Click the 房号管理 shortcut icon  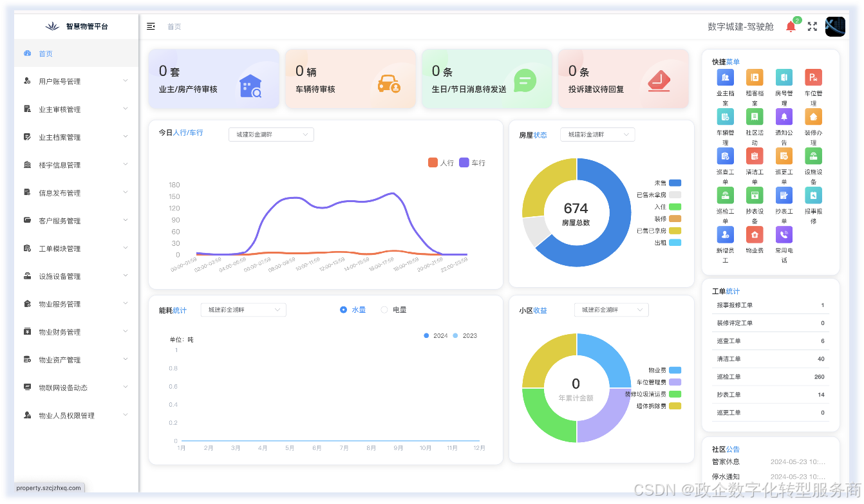pyautogui.click(x=784, y=77)
